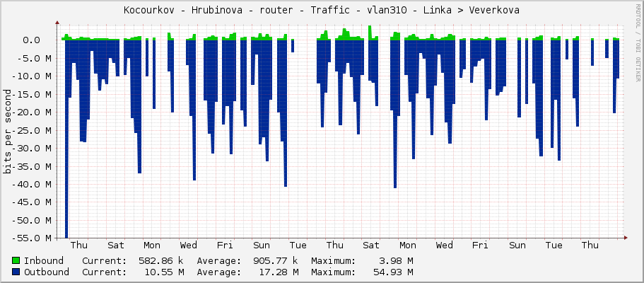The height and width of the screenshot is (283, 644).
Task: Click the x-axis label 'Sat' nearest the left
Action: [116, 246]
